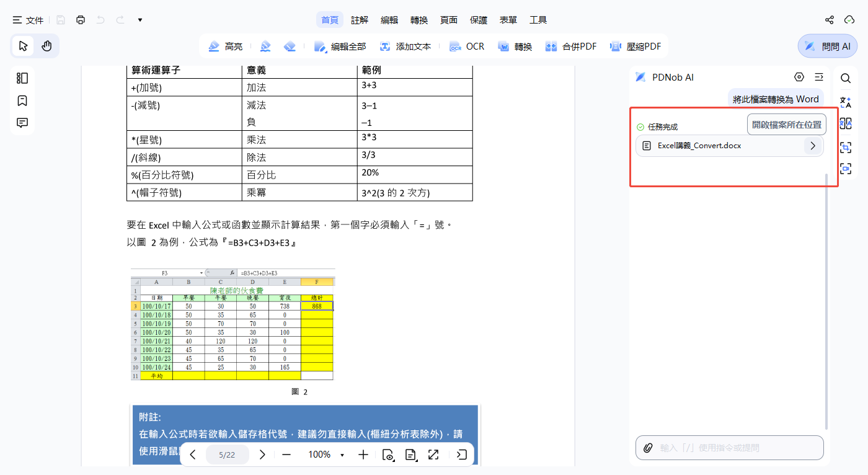Viewport: 868px width, 475px height.
Task: Click the 轉換 toolbar button
Action: coord(515,47)
